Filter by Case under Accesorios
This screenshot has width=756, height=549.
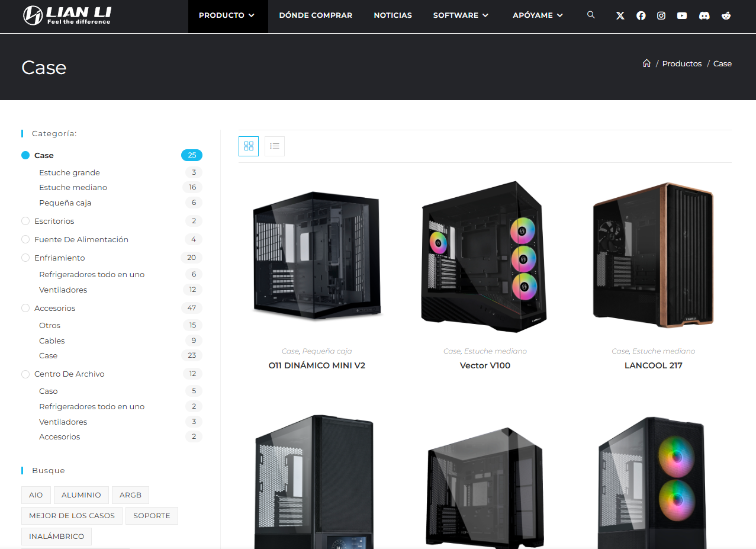[x=49, y=355]
